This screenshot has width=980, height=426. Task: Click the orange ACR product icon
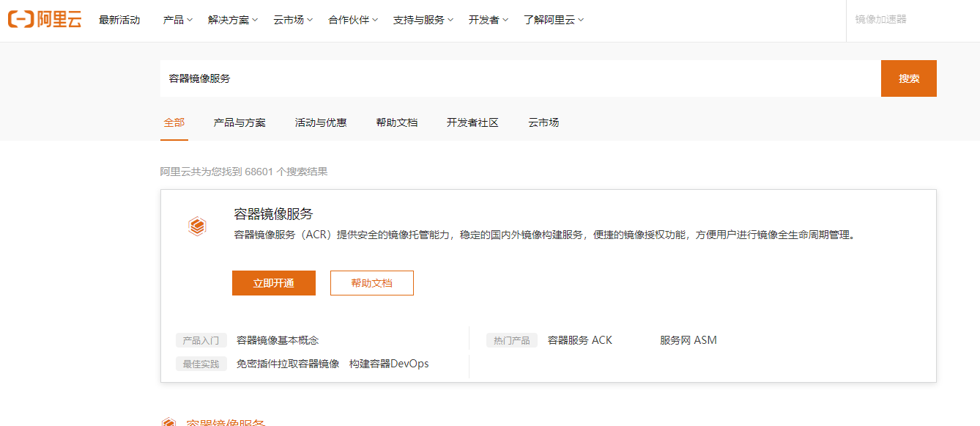[x=197, y=227]
